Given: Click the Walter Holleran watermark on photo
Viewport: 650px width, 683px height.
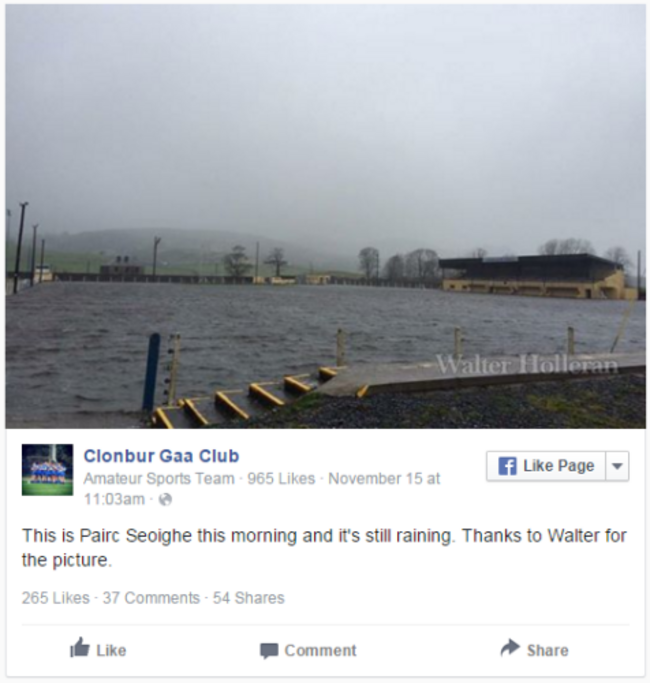Looking at the screenshot, I should point(527,365).
